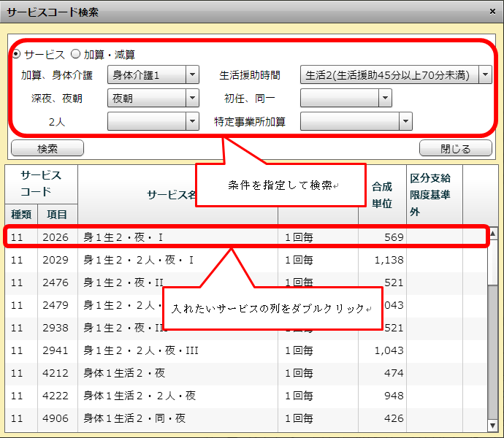This screenshot has width=504, height=438.
Task: Select the 加算・減算 radio button
Action: click(x=75, y=55)
